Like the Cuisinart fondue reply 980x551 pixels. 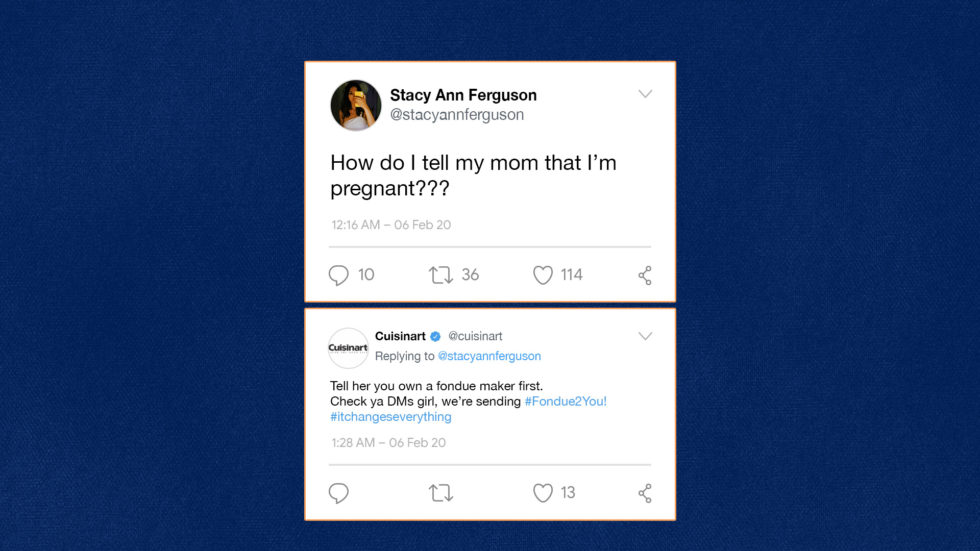[x=543, y=493]
